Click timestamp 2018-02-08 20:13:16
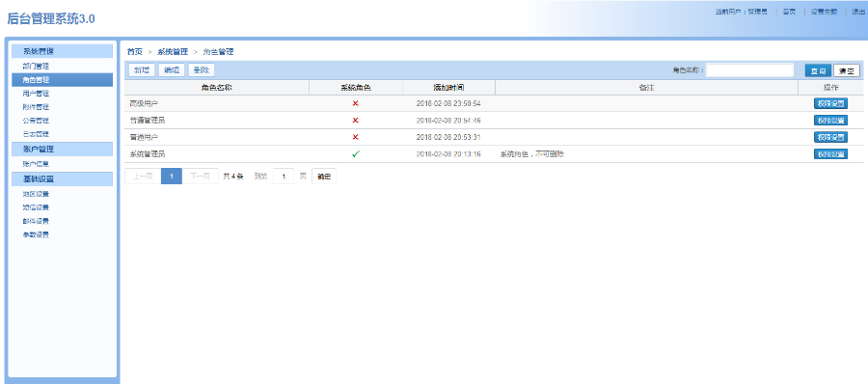 [x=448, y=154]
